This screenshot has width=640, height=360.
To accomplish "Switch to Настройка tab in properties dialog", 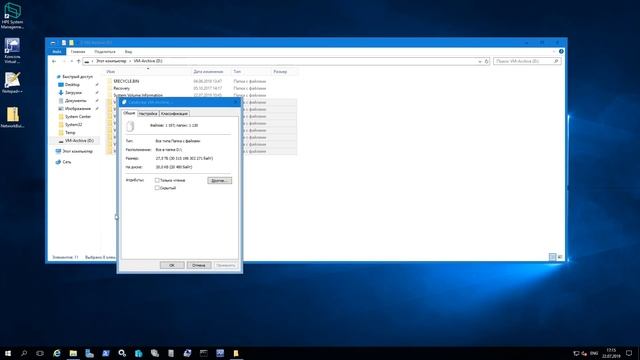I will tap(148, 113).
